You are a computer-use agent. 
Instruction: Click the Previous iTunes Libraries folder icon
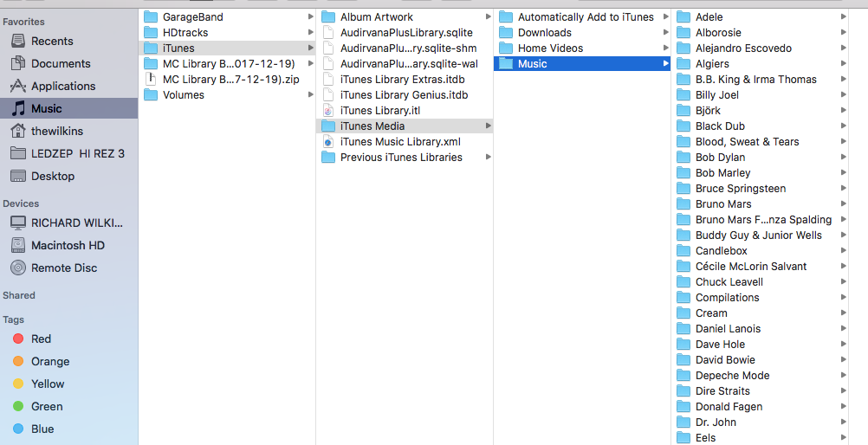pos(328,158)
